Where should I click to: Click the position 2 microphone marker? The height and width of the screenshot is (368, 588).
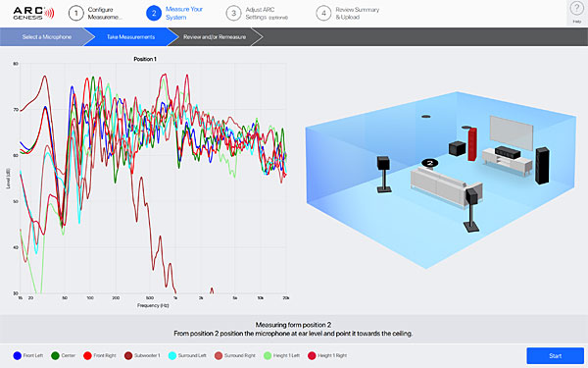pyautogui.click(x=430, y=163)
